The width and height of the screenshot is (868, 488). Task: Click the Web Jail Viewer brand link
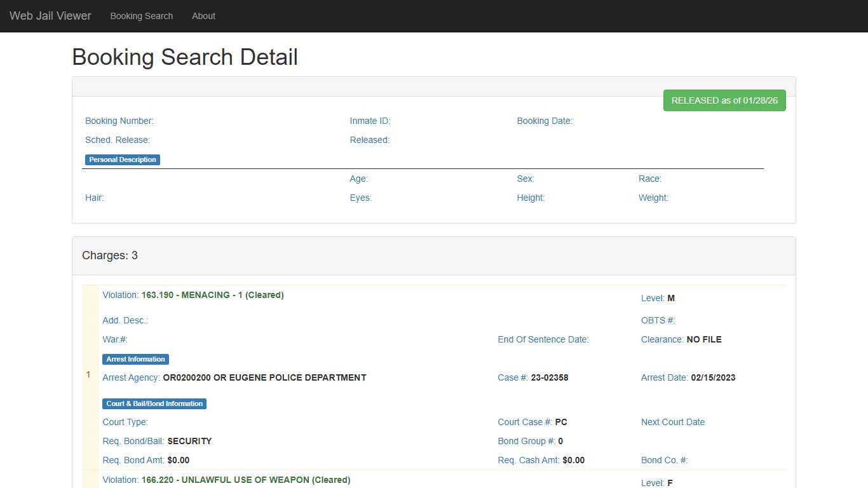50,16
